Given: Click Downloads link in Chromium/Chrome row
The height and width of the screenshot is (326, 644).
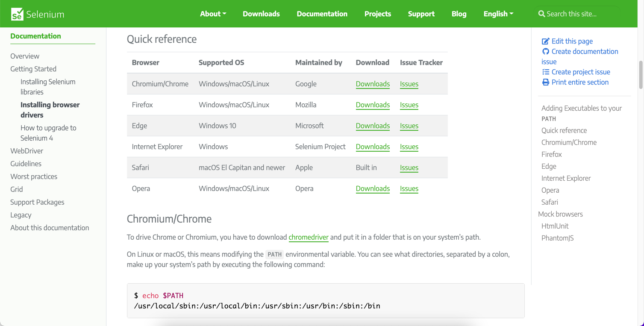Looking at the screenshot, I should [x=373, y=84].
